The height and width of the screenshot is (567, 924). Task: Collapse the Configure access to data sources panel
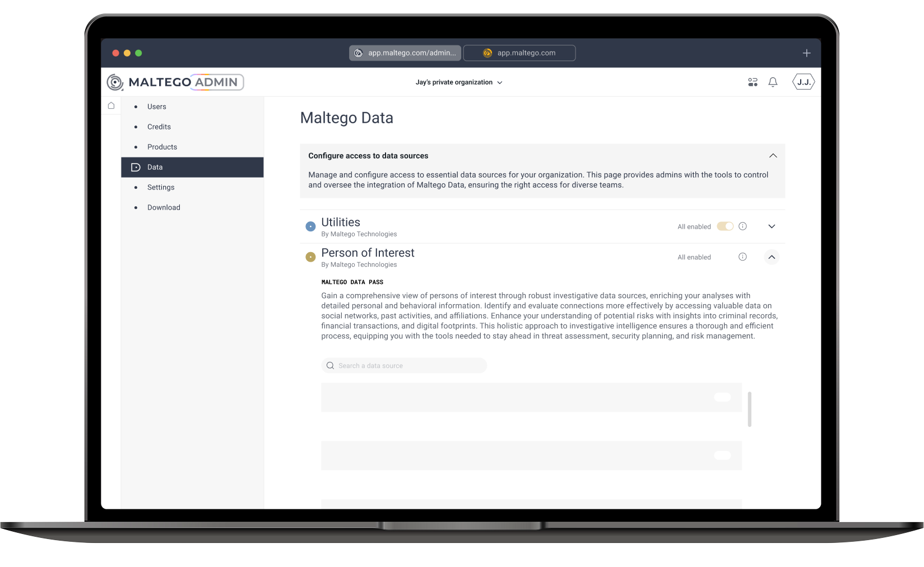[x=773, y=156]
